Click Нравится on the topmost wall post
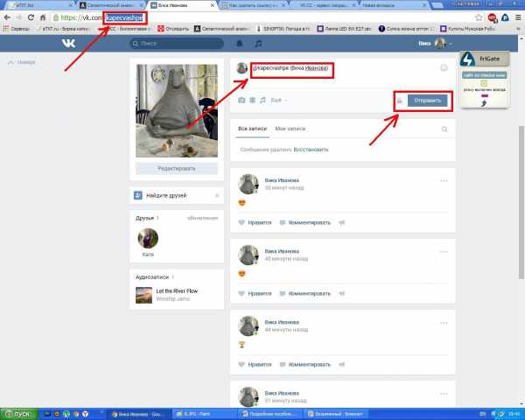 255,222
